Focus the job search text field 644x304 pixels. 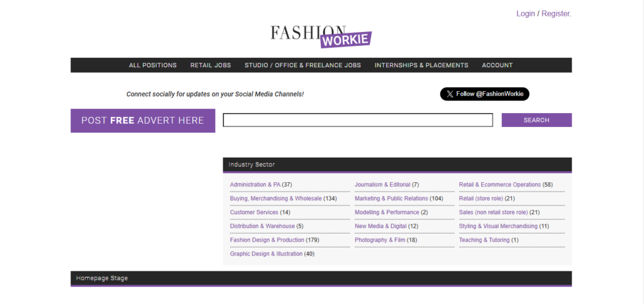tap(358, 120)
